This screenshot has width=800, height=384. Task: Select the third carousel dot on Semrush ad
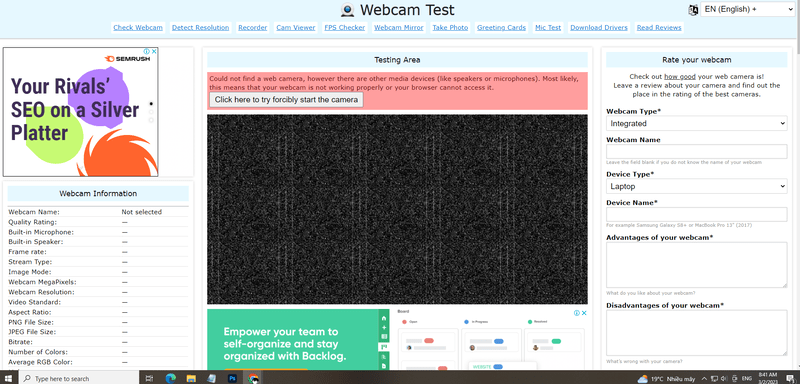click(151, 120)
